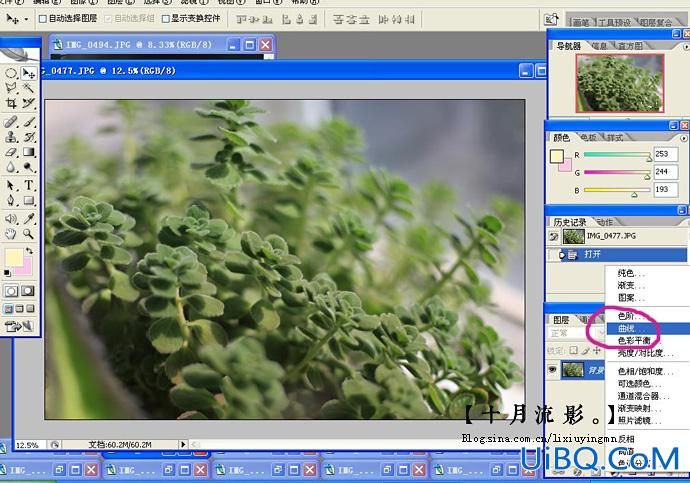Choose 色彩平衡 from adjustment menu

tap(648, 340)
